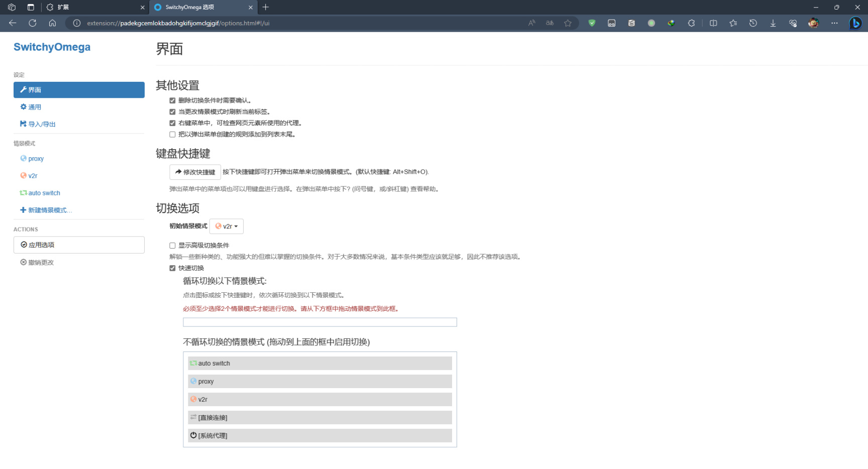Enable 把以弹出菜单创建的规则添加到列表末尾 checkbox
This screenshot has height=469, width=868.
(x=172, y=135)
